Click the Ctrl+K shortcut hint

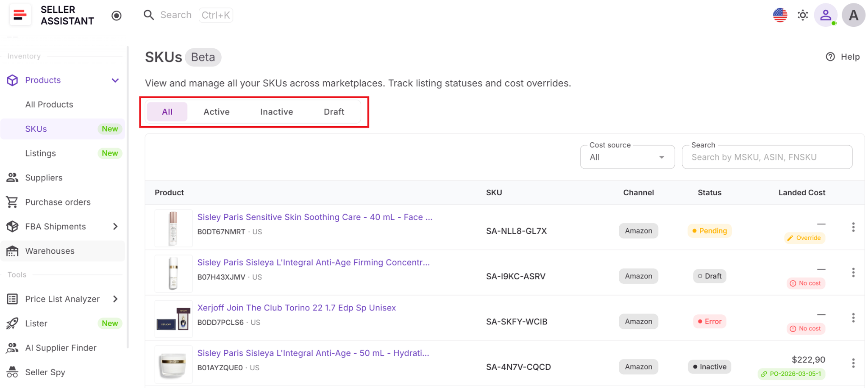coord(216,15)
